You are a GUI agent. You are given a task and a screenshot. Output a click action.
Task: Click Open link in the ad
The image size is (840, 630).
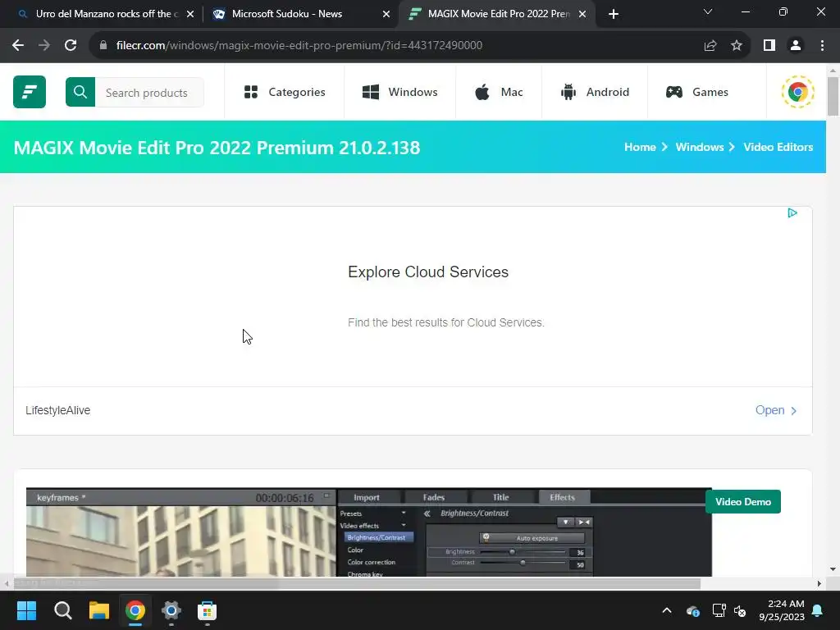pyautogui.click(x=776, y=410)
